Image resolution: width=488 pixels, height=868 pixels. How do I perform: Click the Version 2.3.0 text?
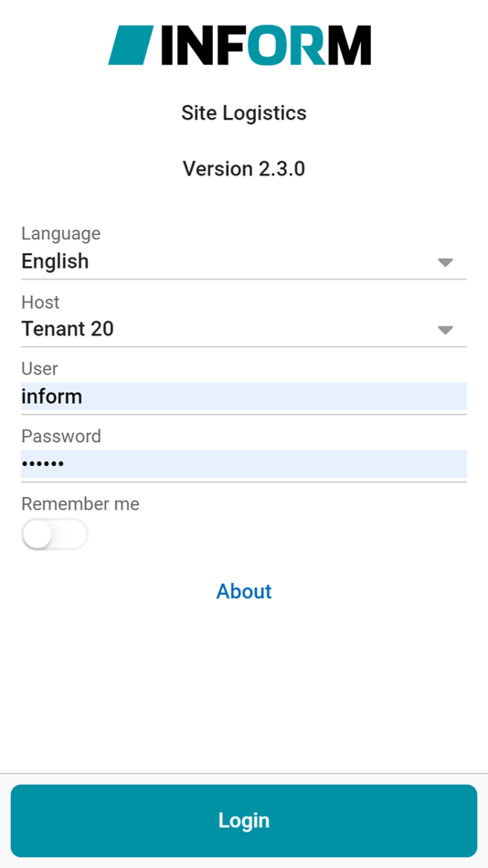click(x=244, y=169)
